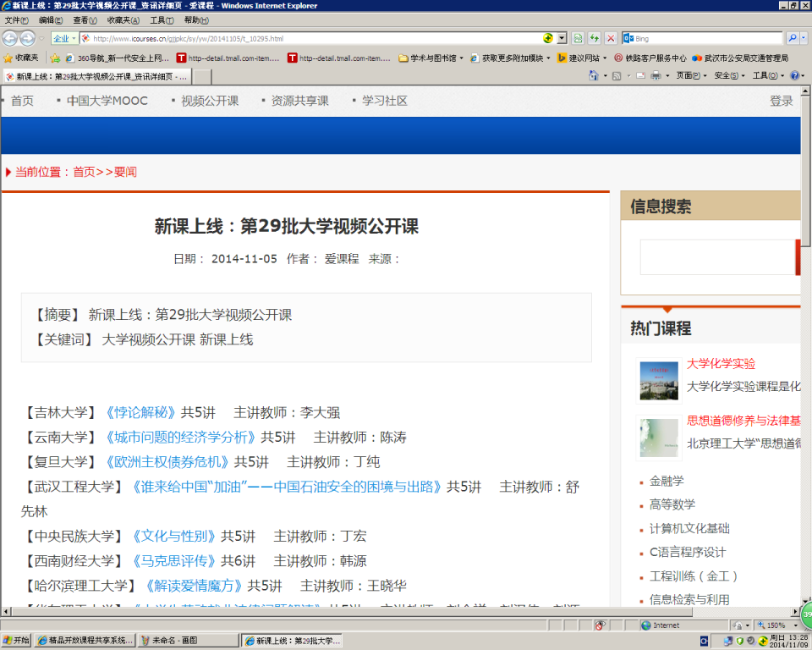Click the Home icon on the command bar
The image size is (812, 650).
592,75
